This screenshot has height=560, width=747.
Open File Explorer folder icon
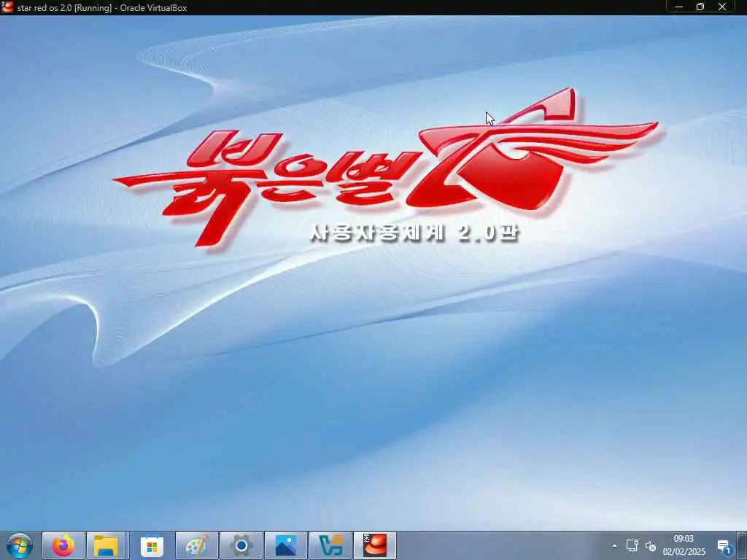pos(107,545)
